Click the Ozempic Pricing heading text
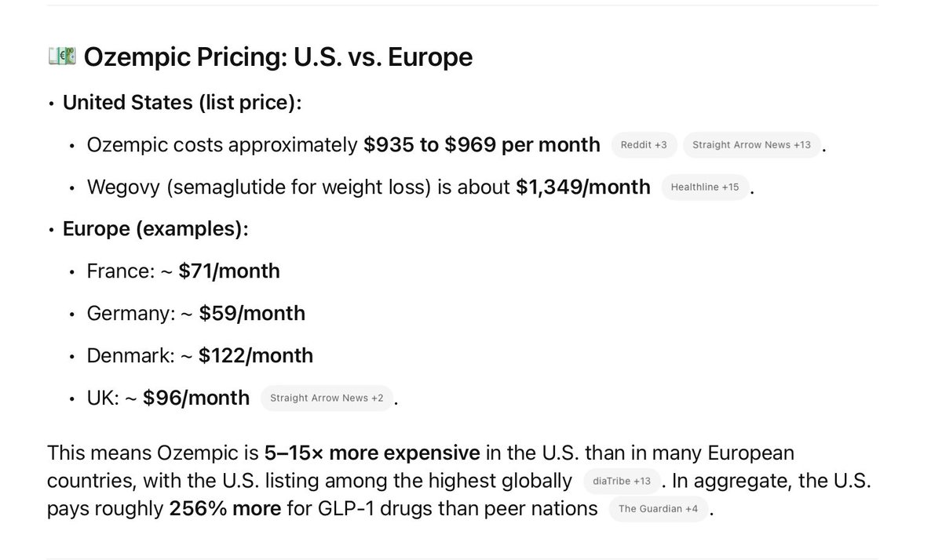Image resolution: width=942 pixels, height=560 pixels. coord(278,56)
